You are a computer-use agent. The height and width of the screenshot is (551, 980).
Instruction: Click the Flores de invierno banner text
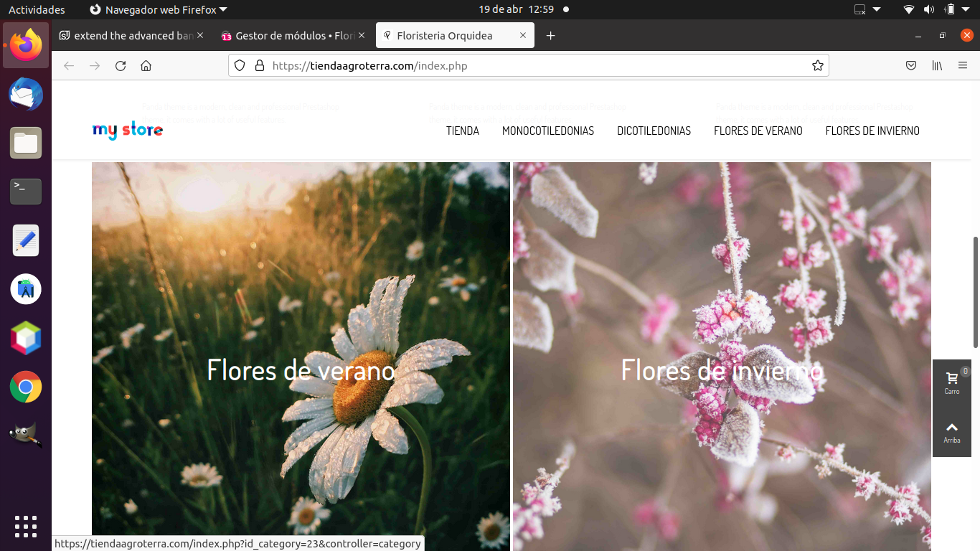point(722,370)
